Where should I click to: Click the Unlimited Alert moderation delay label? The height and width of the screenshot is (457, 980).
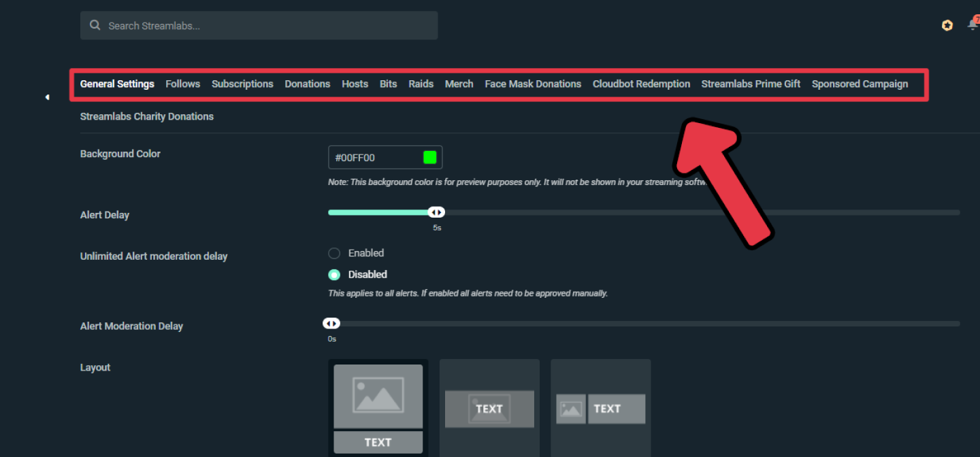(154, 256)
